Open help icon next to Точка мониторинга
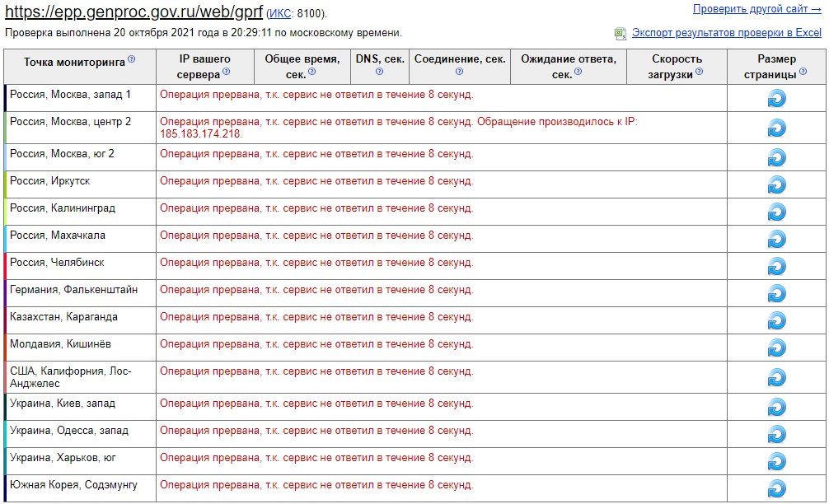The width and height of the screenshot is (829, 504). coord(132,59)
